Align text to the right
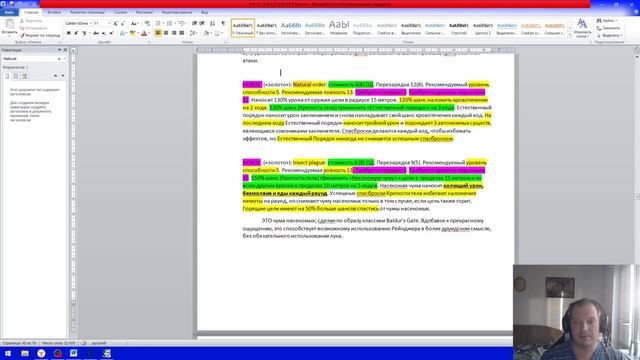This screenshot has height=360, width=640. (174, 33)
